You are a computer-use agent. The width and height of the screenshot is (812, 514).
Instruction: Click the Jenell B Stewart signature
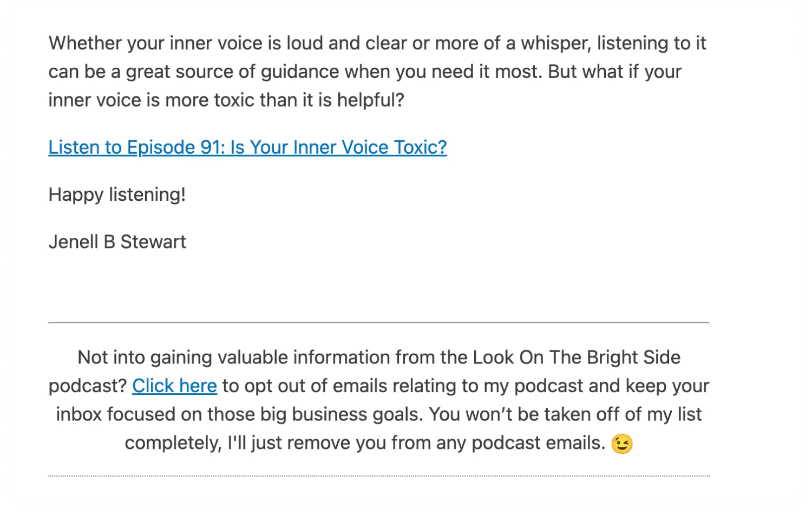117,242
